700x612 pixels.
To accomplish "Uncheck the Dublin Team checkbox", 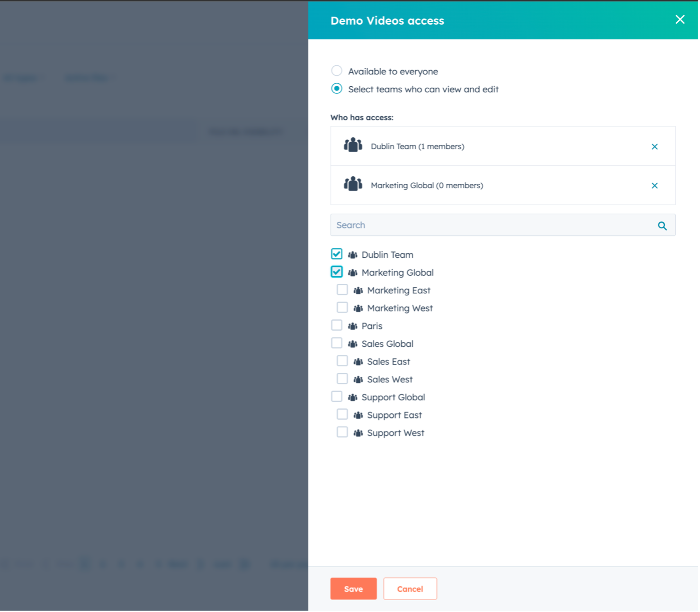I will pos(337,255).
